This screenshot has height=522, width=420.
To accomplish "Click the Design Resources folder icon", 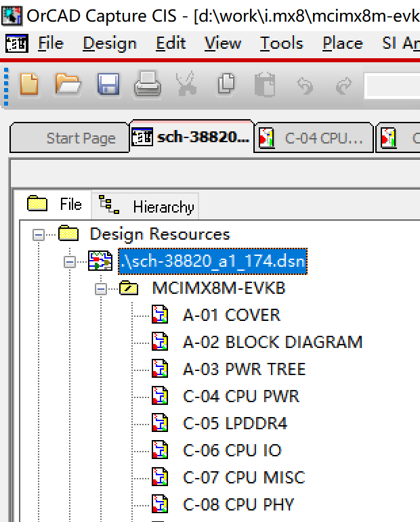I will pos(68,233).
